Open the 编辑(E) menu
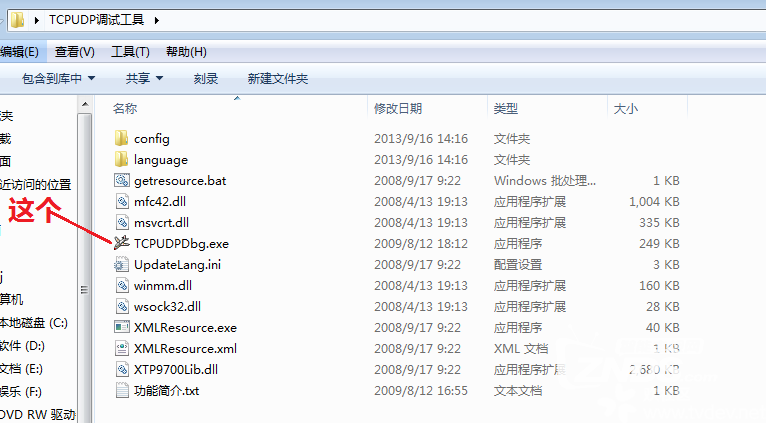Viewport: 766px width, 423px height. click(x=20, y=51)
